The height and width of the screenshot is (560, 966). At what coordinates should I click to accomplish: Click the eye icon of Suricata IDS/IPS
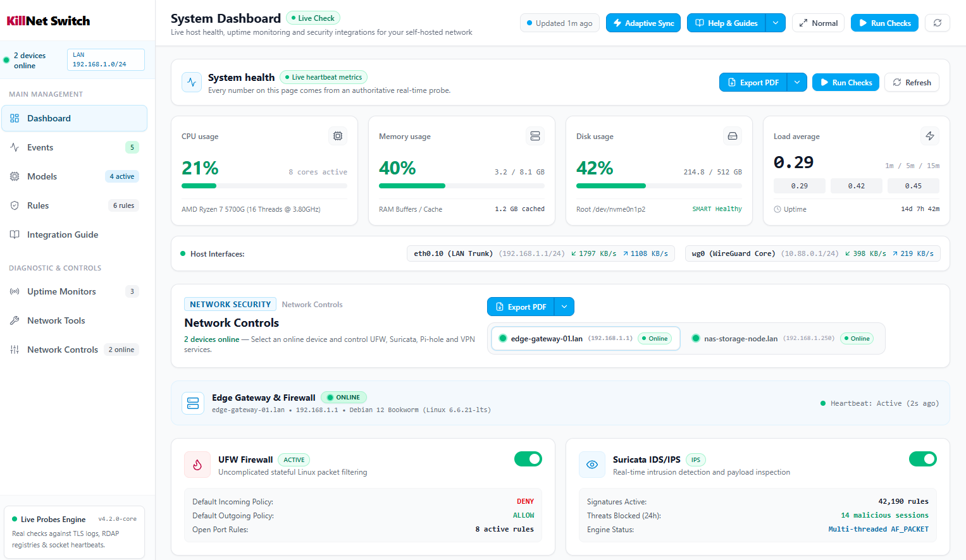click(592, 465)
